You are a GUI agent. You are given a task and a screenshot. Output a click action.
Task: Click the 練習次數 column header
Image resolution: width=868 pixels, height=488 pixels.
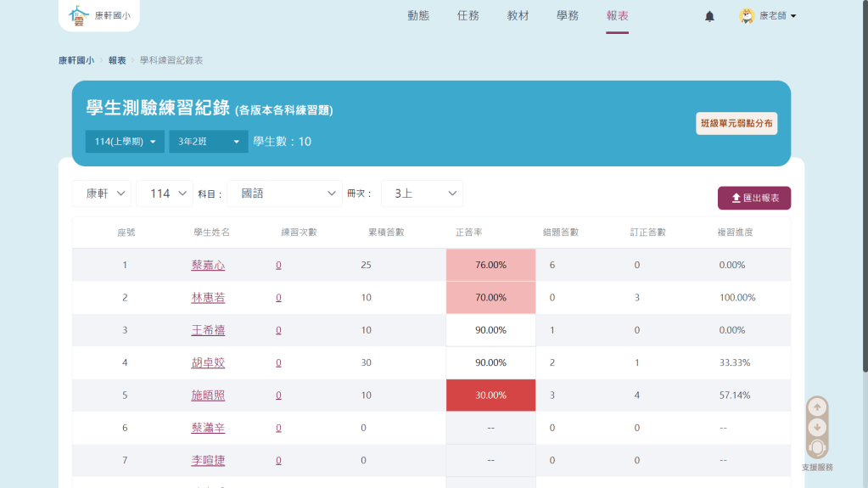pos(299,233)
